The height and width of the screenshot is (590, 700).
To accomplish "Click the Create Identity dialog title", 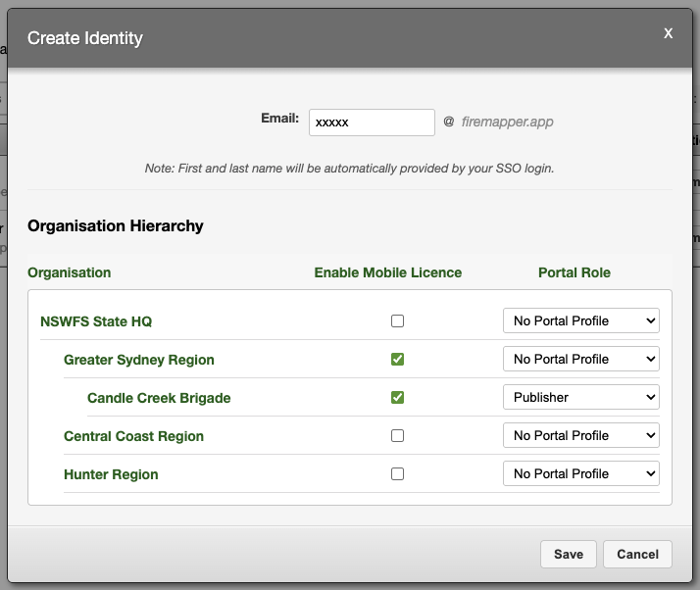I will click(85, 38).
